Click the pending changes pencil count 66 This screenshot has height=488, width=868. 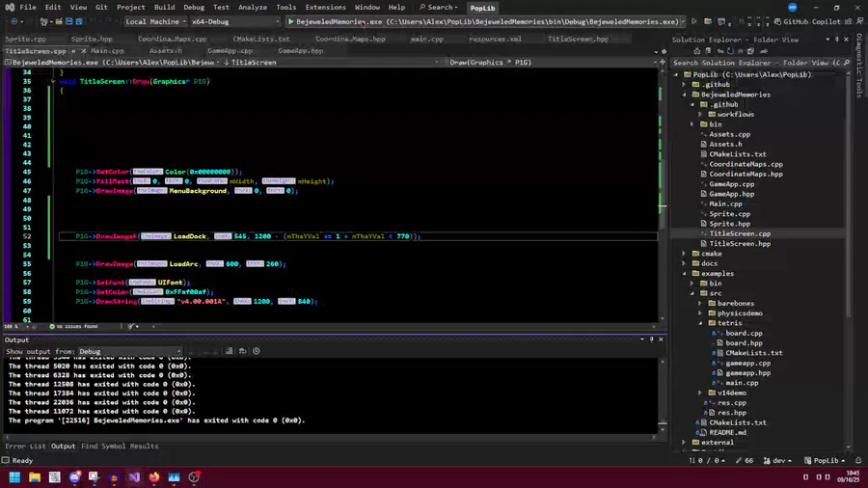[746, 460]
